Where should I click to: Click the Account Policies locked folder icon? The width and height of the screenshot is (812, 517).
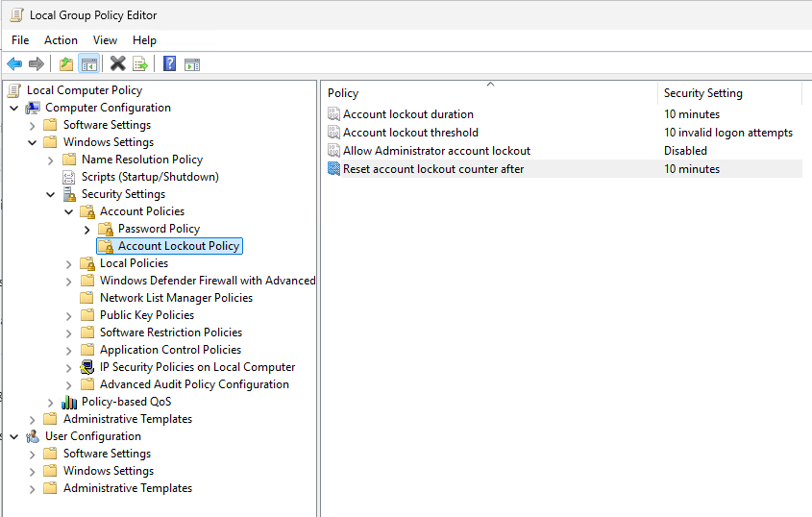point(87,211)
